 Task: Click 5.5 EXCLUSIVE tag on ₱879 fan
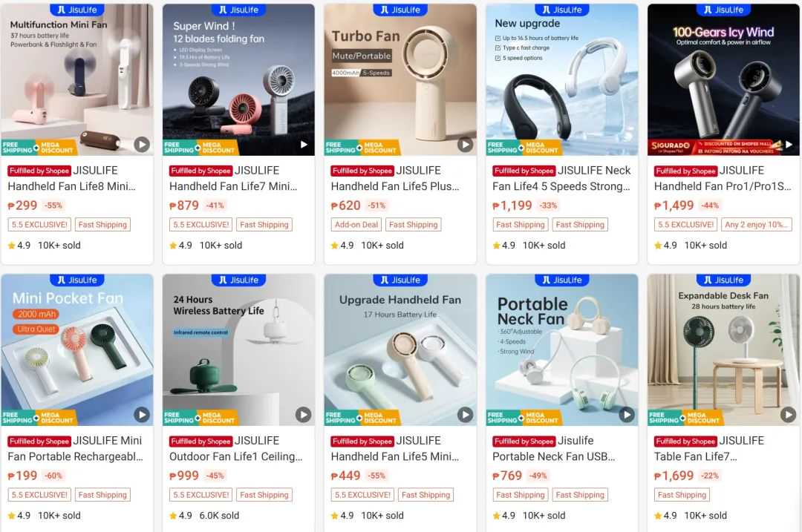click(x=201, y=224)
